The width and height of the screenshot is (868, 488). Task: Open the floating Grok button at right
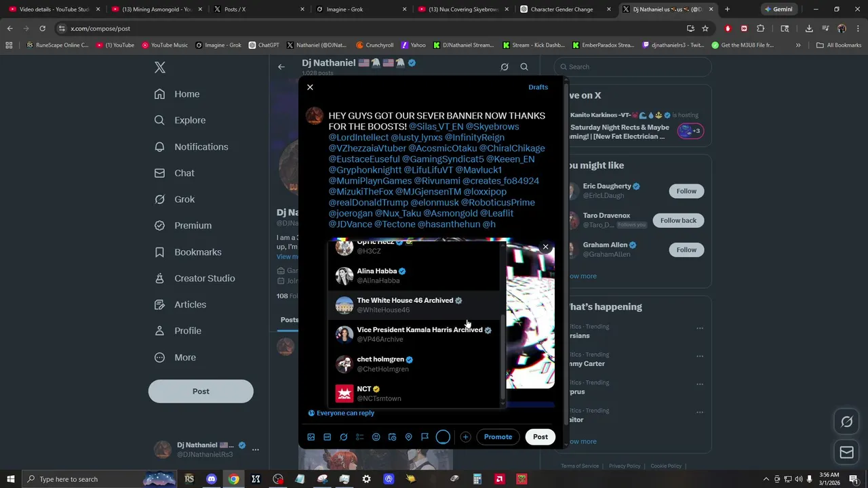click(846, 422)
